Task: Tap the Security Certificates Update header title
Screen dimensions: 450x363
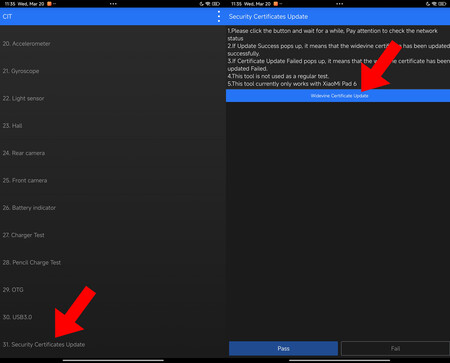Action: point(268,16)
